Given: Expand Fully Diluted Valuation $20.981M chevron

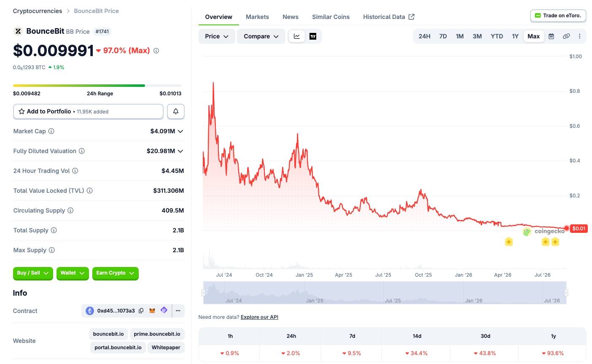Looking at the screenshot, I should pyautogui.click(x=180, y=151).
